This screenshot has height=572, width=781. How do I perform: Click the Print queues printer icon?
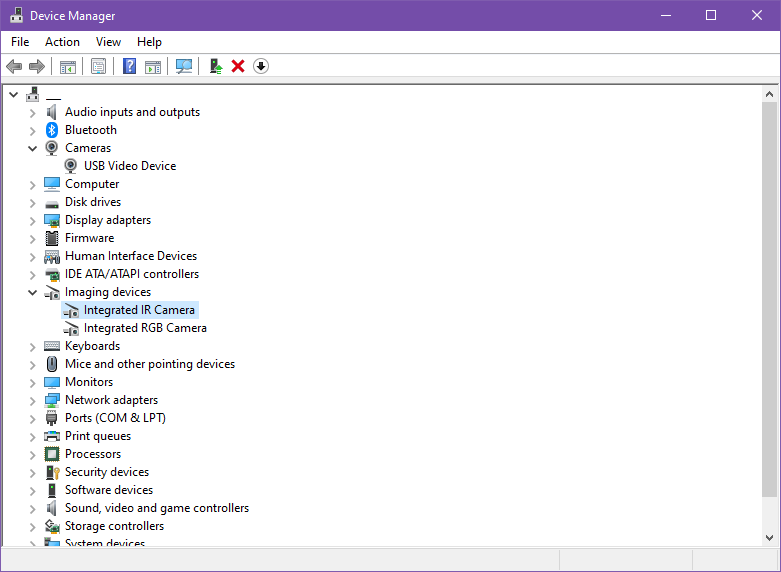52,436
